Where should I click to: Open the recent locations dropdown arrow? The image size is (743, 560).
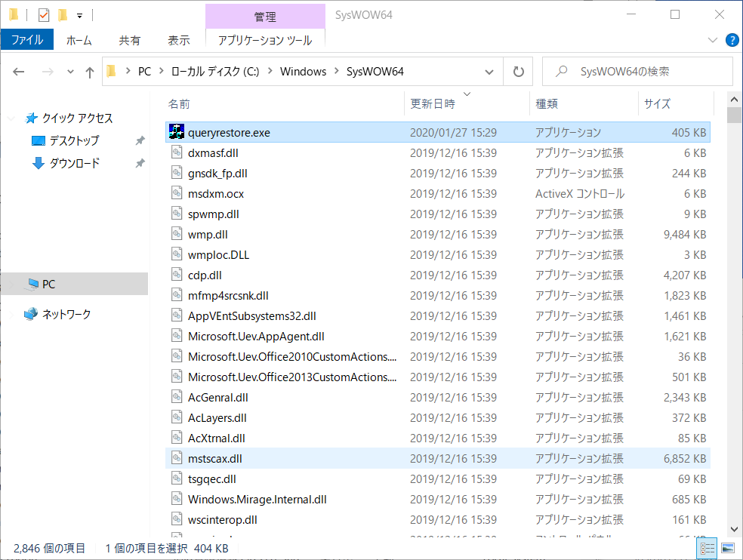(x=71, y=72)
